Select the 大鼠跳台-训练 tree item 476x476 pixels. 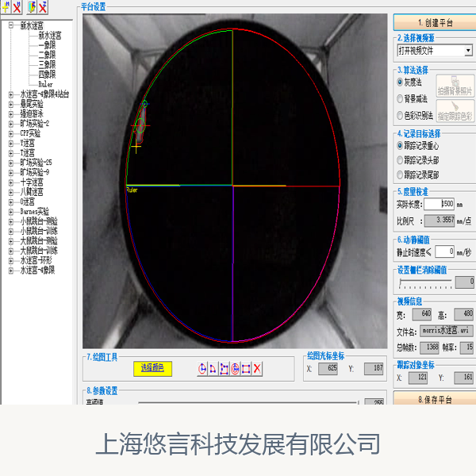click(39, 251)
